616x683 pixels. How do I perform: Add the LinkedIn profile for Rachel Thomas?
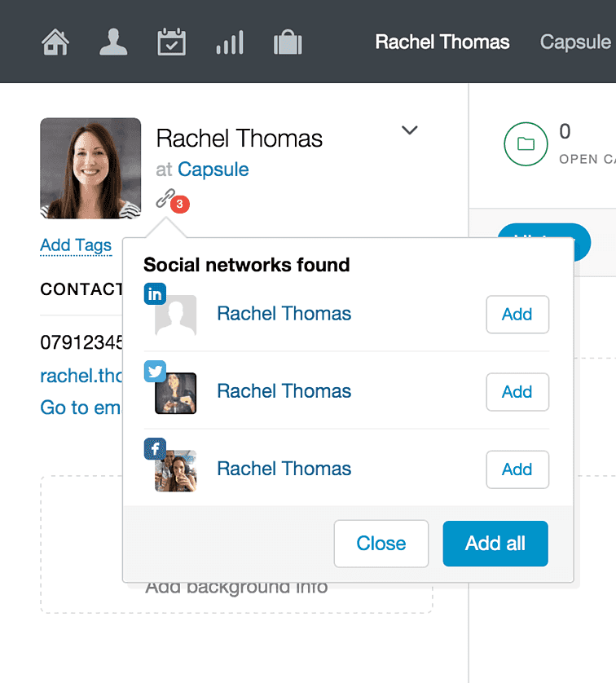517,315
